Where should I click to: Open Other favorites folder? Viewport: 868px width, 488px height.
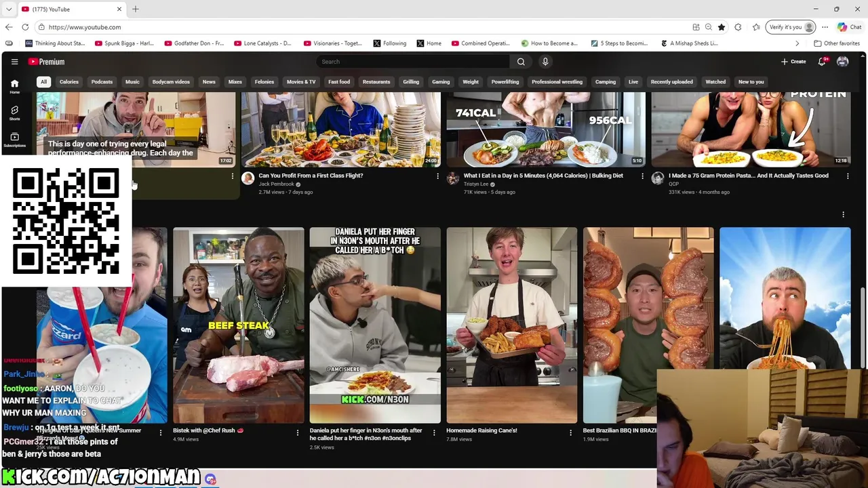click(837, 43)
